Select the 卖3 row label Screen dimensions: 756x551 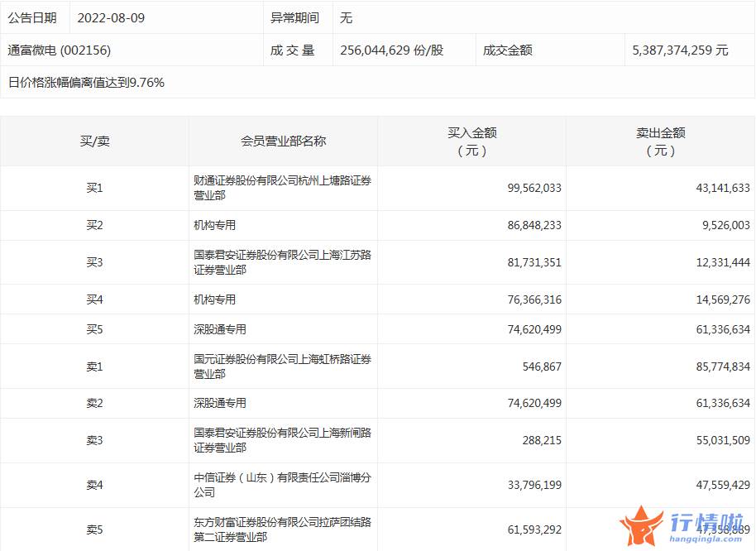tap(94, 440)
